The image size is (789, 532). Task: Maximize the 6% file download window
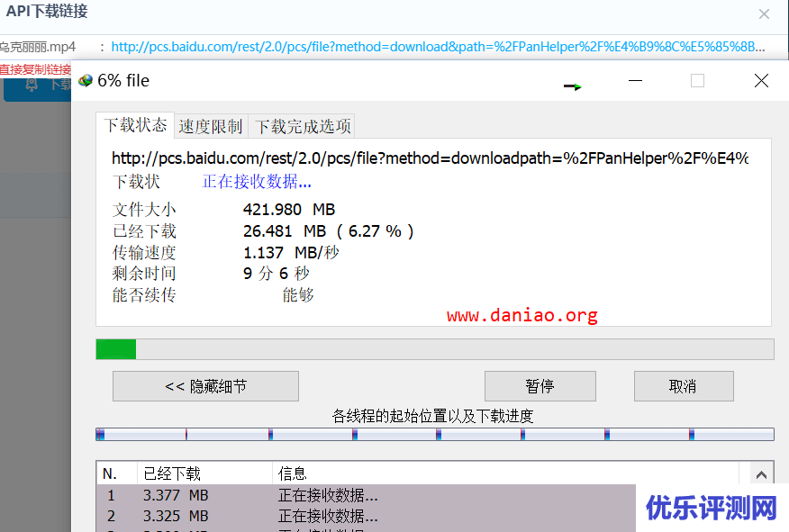coord(697,81)
